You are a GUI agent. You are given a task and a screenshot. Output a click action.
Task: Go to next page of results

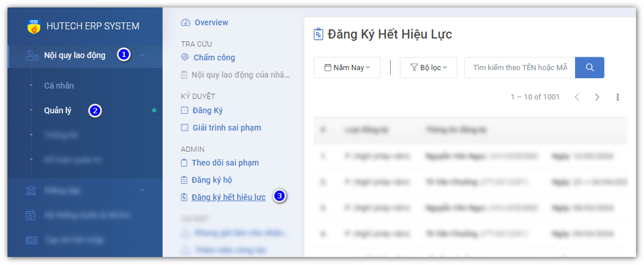[597, 97]
